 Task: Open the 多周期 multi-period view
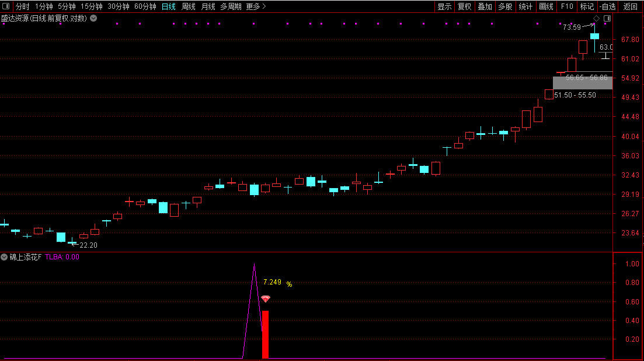click(231, 6)
